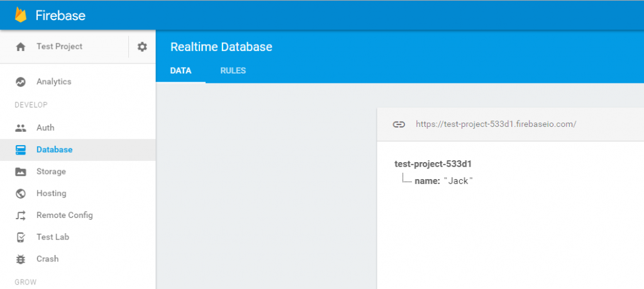Image resolution: width=644 pixels, height=289 pixels.
Task: Click the Auth people icon
Action: tap(21, 128)
